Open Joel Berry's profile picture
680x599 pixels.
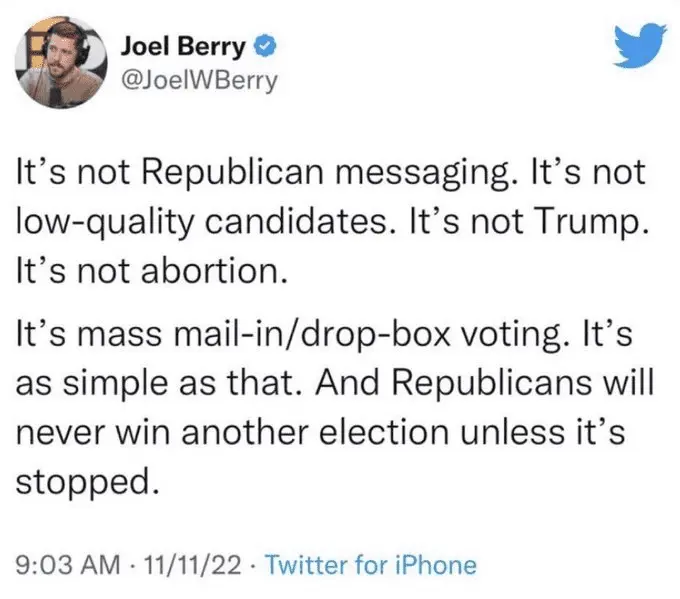click(x=56, y=69)
